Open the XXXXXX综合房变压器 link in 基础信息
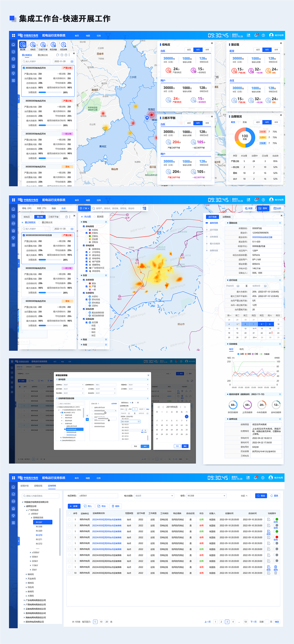Viewport: 294px width, 644px height. (x=262, y=237)
